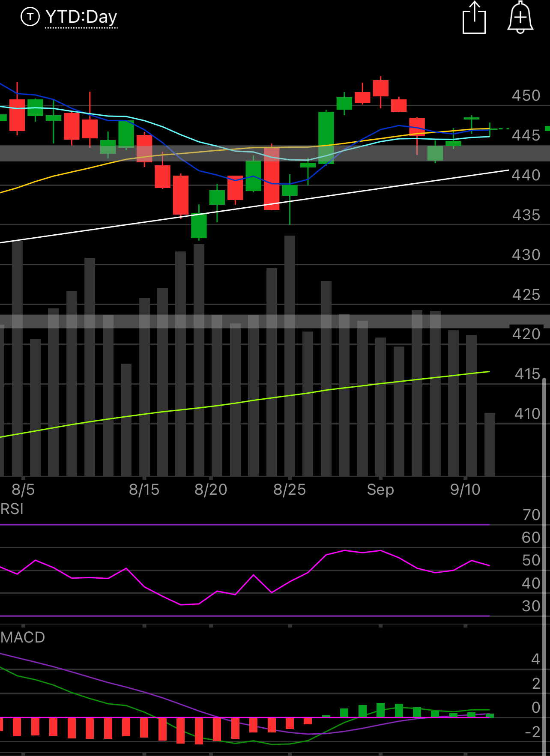Grab the vertical scrollbar at right edge

[544, 566]
